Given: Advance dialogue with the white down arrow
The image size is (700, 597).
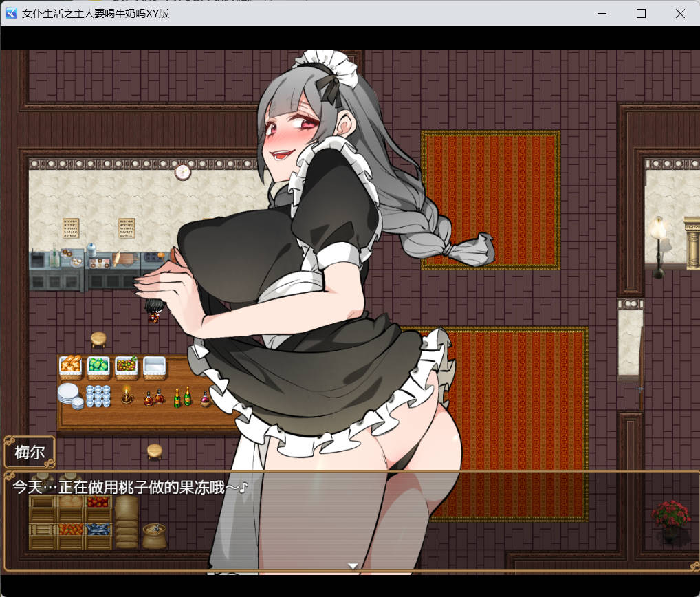Looking at the screenshot, I should [353, 565].
